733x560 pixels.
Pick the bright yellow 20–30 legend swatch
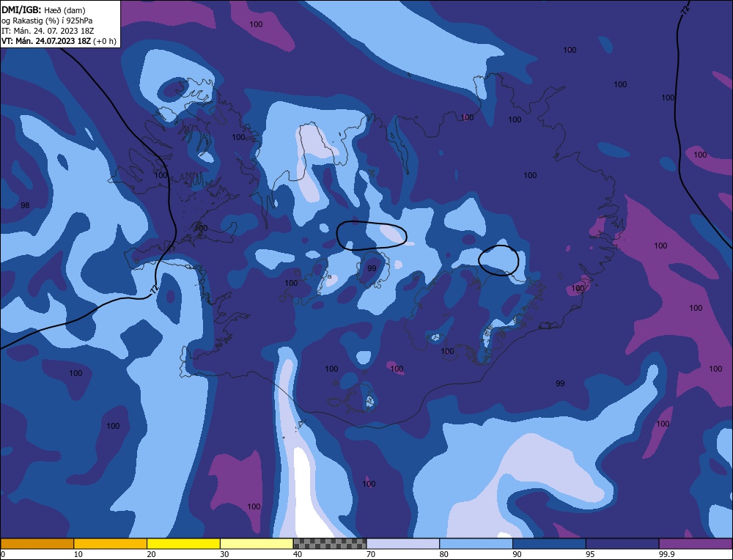[183, 543]
